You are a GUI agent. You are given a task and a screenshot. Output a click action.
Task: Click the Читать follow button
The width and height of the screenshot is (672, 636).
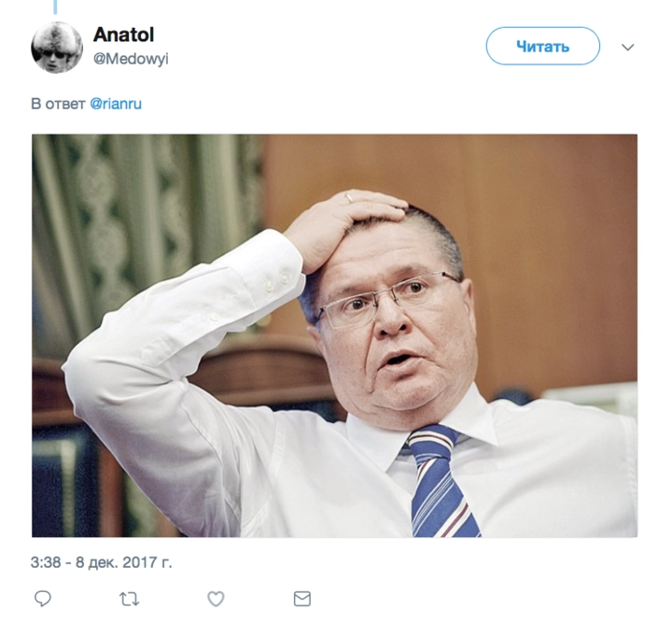click(x=542, y=46)
